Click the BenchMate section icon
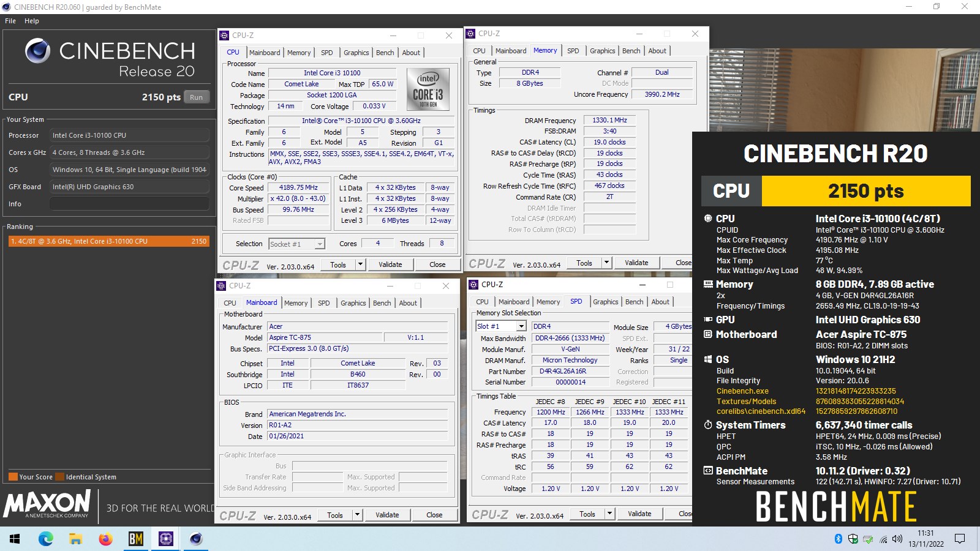This screenshot has height=551, width=980. 708,471
